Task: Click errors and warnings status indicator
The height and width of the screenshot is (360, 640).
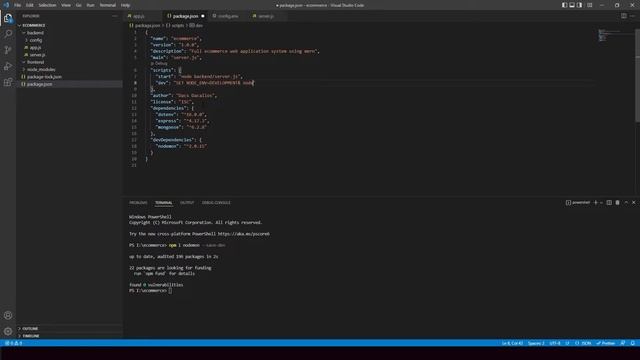Action: (x=13, y=343)
